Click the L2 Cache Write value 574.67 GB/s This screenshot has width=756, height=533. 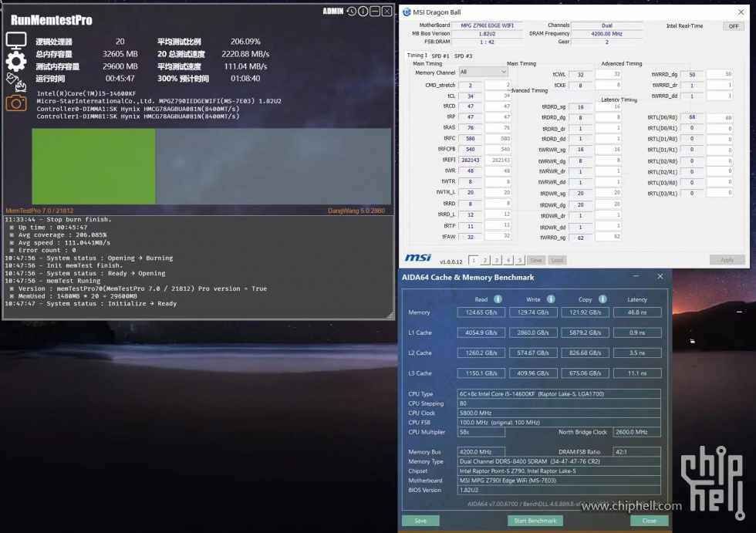(533, 353)
